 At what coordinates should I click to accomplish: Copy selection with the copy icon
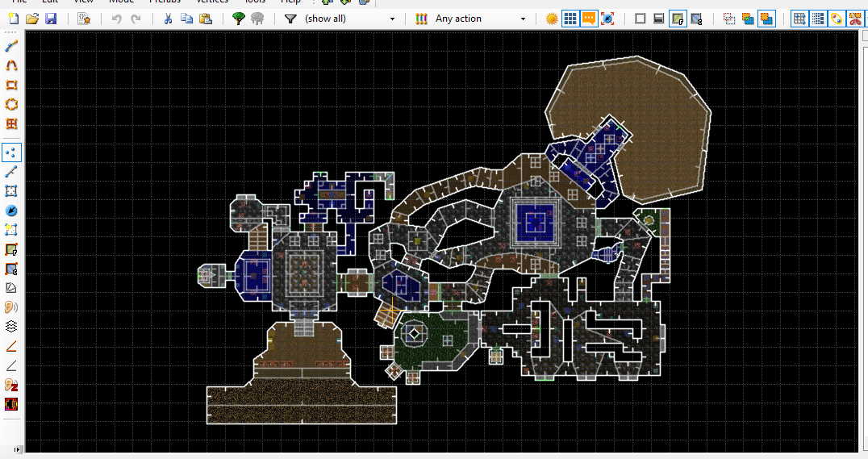(x=187, y=19)
